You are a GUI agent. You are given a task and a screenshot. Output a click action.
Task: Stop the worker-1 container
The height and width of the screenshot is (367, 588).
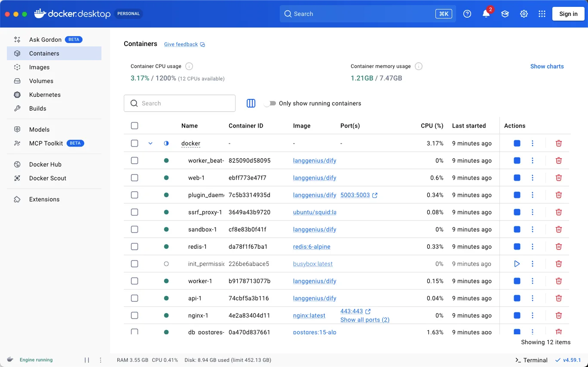tap(517, 281)
